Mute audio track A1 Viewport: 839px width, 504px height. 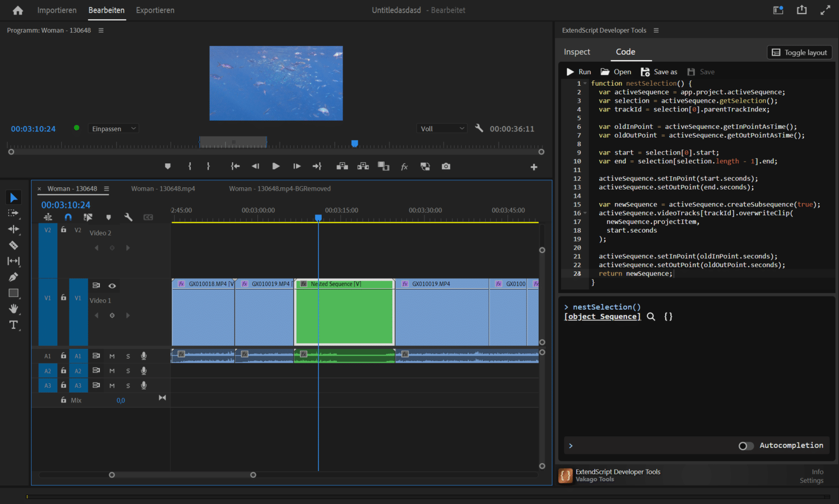(x=112, y=355)
